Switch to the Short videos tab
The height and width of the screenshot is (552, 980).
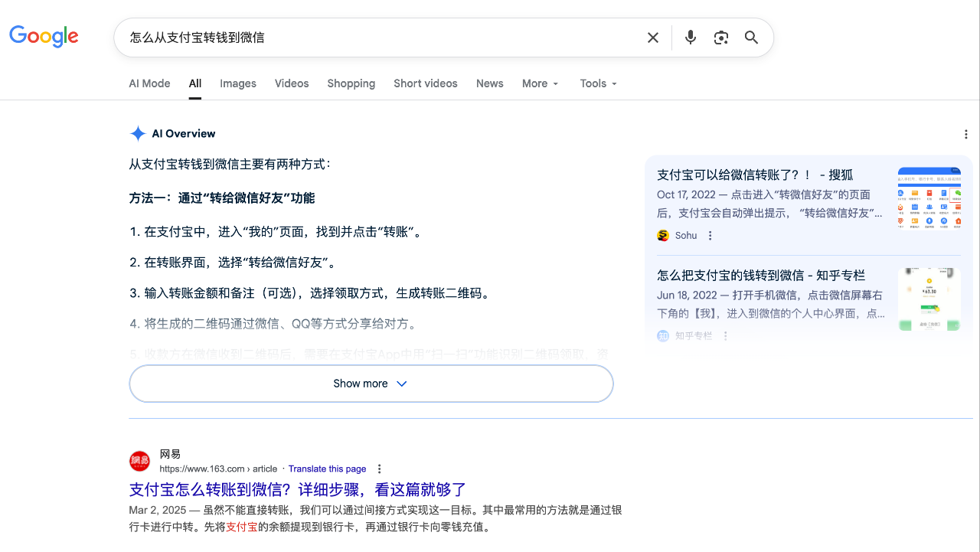click(x=425, y=83)
